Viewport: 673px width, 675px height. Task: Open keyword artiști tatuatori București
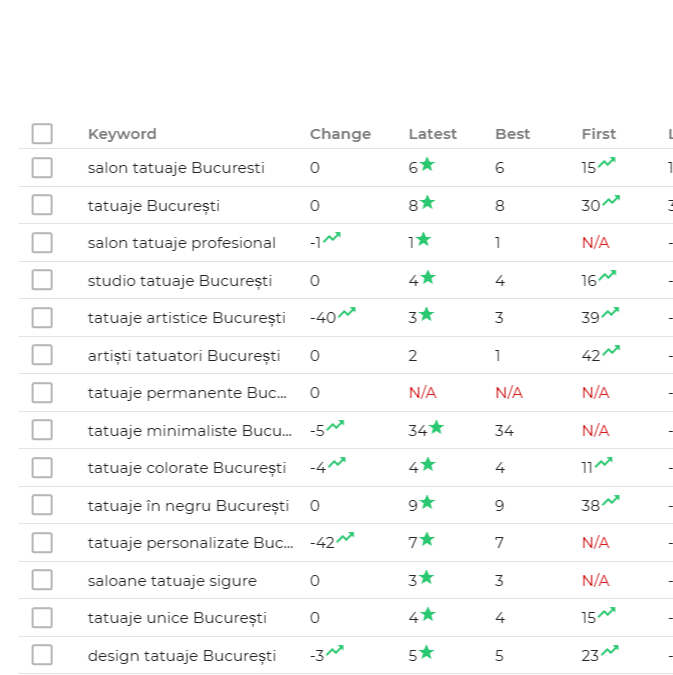point(184,356)
